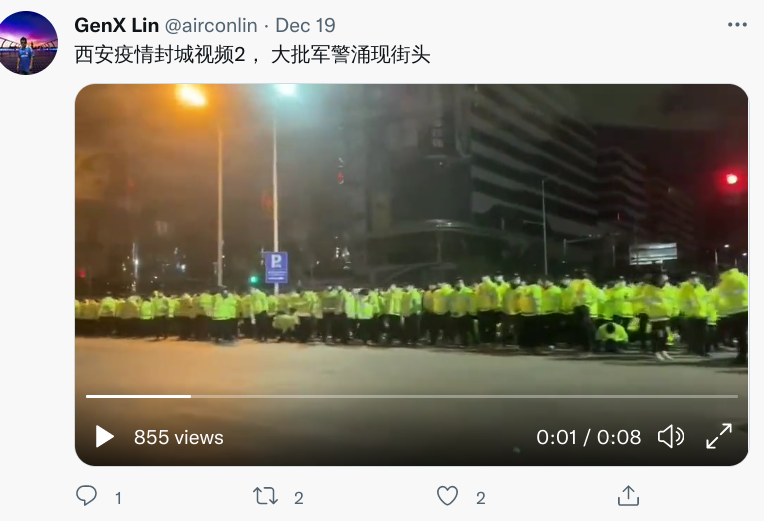Expand the video to fullscreen
This screenshot has width=764, height=521.
coord(719,436)
